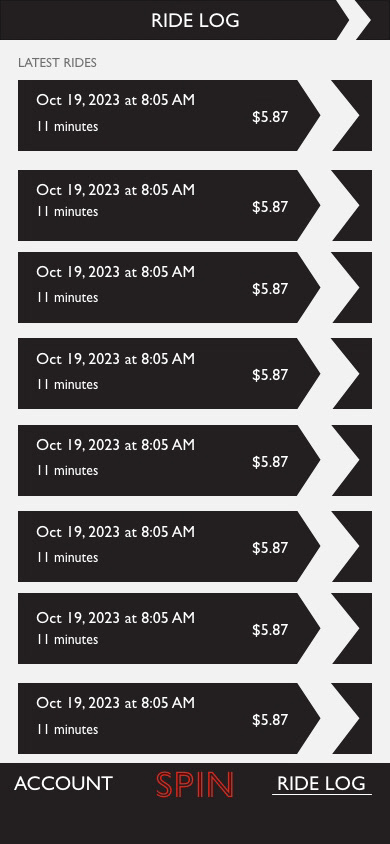
Task: Click the chevron arrow in the Ride Log header
Action: (365, 20)
